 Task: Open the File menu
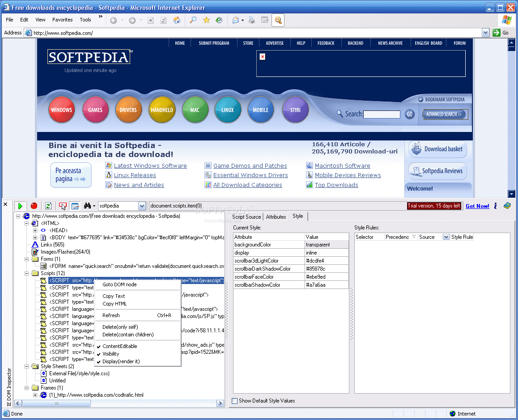point(9,20)
